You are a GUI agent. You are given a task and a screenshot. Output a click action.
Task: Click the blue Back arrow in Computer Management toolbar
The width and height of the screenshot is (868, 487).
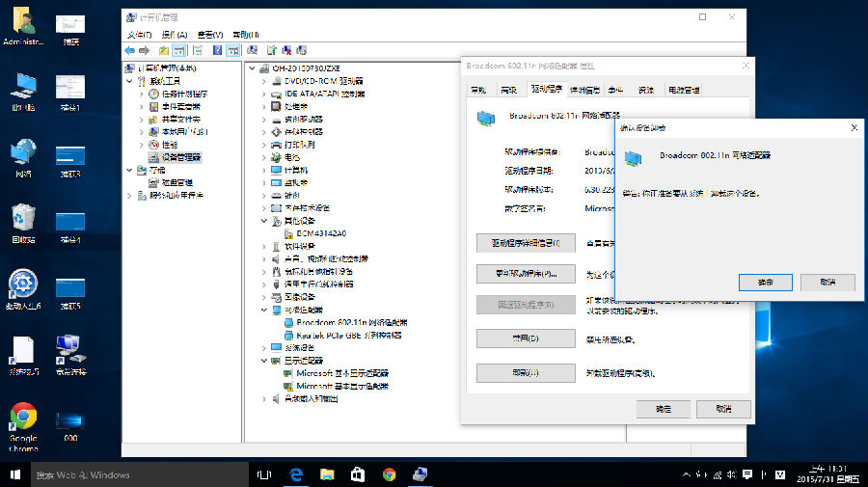[129, 50]
